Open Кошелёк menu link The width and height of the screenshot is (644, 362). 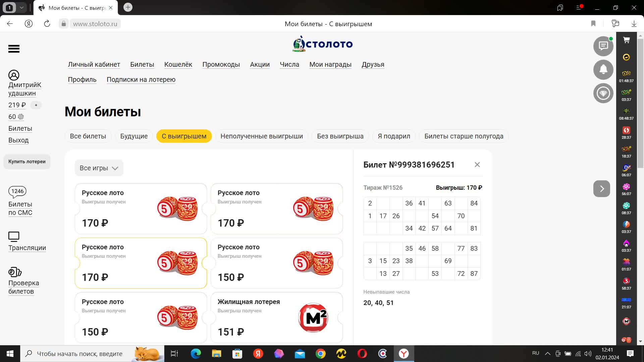(178, 64)
